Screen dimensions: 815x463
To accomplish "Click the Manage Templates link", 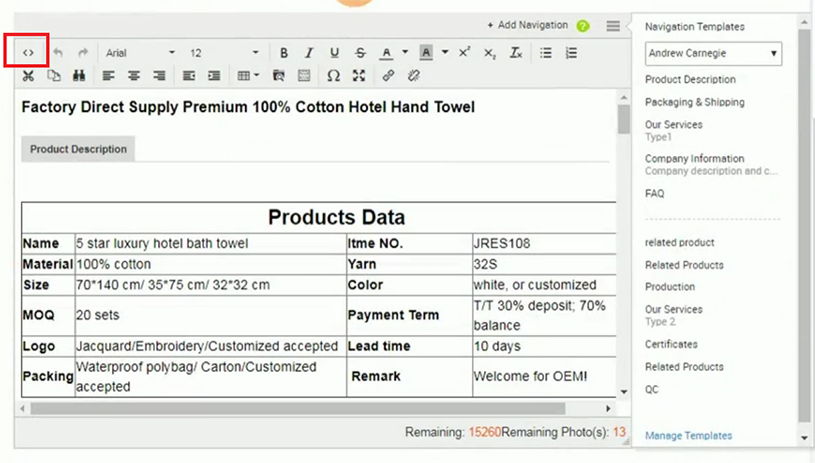I will pos(688,436).
